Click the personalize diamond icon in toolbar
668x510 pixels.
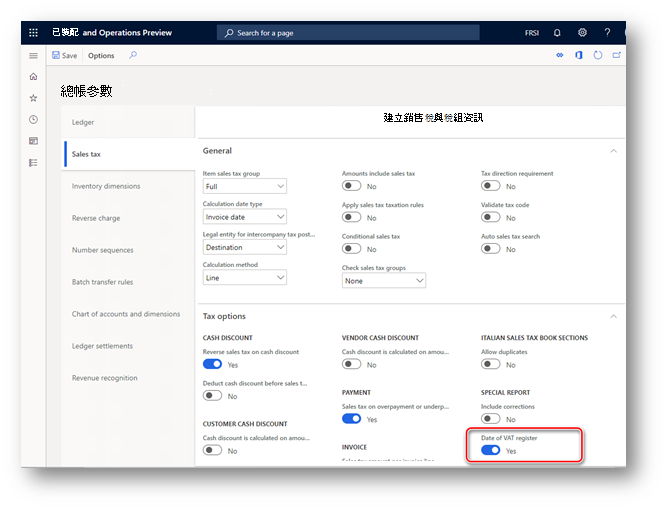point(560,55)
